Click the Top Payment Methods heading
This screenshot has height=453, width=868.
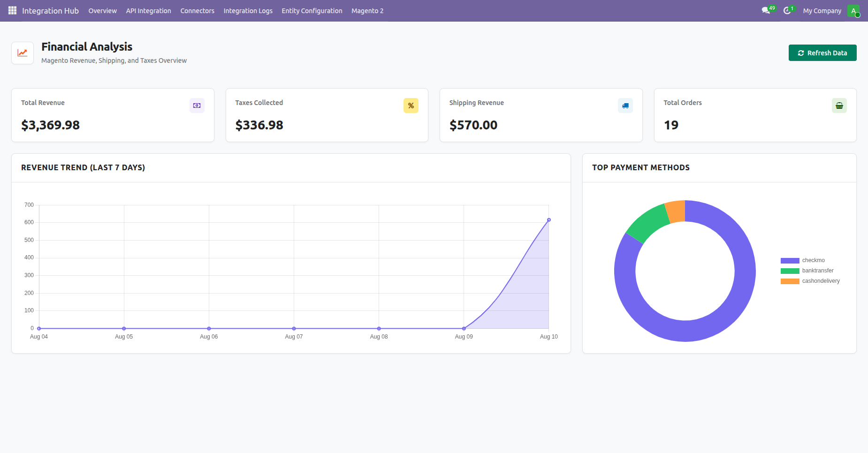tap(641, 167)
